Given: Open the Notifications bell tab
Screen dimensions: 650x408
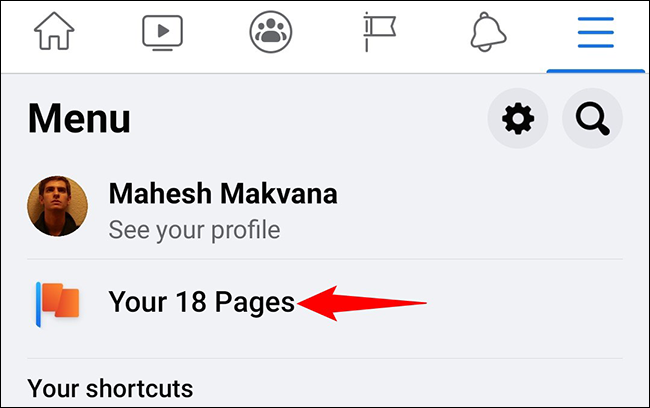Looking at the screenshot, I should click(487, 33).
